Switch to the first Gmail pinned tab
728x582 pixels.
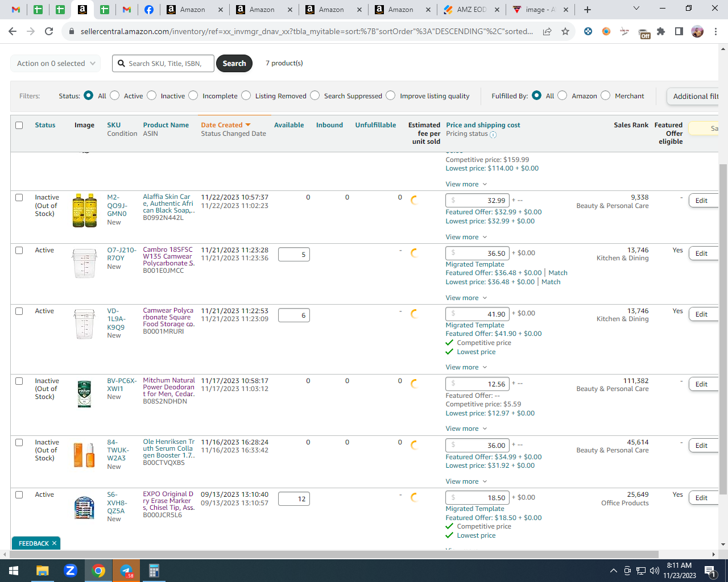[16, 10]
